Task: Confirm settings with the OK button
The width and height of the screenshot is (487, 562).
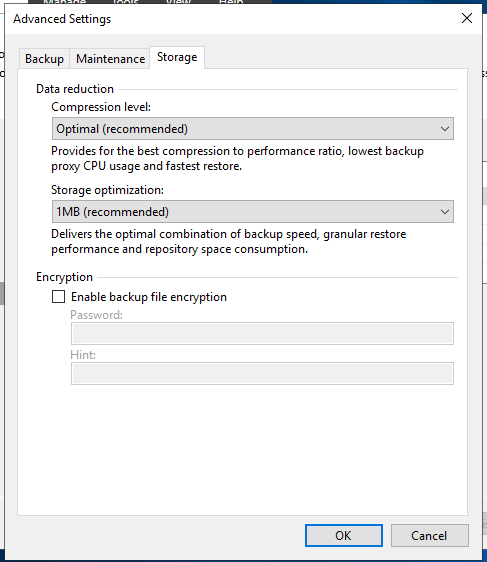Action: click(x=344, y=535)
